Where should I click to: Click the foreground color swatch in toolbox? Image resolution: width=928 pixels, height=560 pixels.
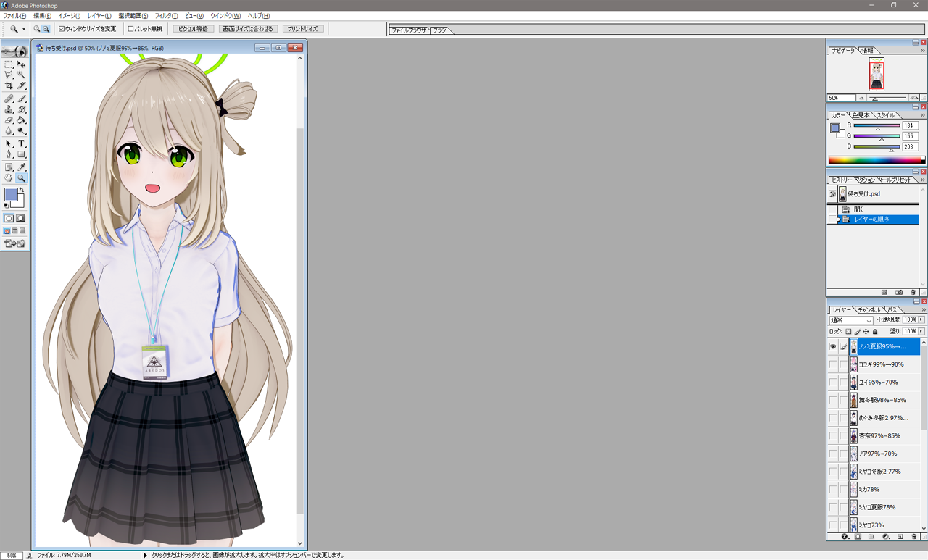click(10, 194)
